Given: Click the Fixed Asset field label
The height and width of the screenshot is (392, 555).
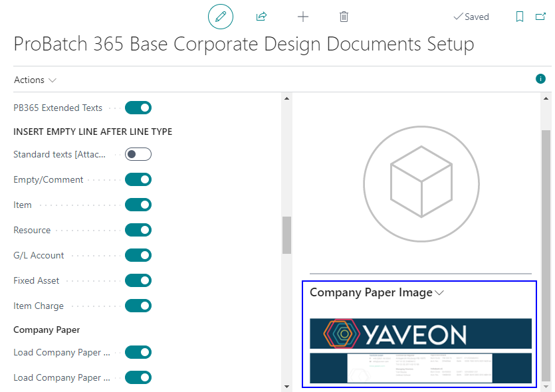Looking at the screenshot, I should [37, 280].
